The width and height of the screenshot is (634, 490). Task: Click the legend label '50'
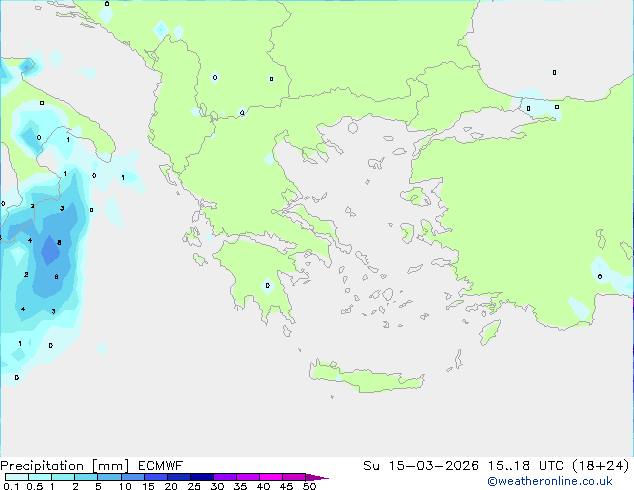pyautogui.click(x=309, y=486)
